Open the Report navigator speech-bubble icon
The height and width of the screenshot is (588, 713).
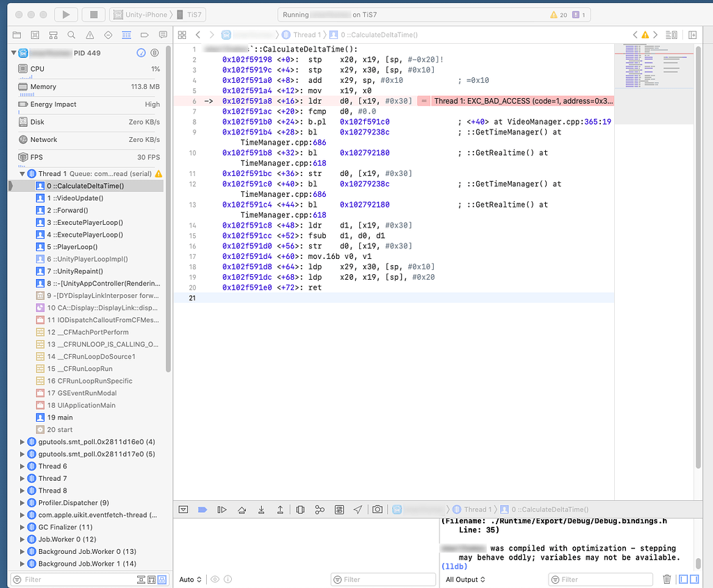point(163,35)
